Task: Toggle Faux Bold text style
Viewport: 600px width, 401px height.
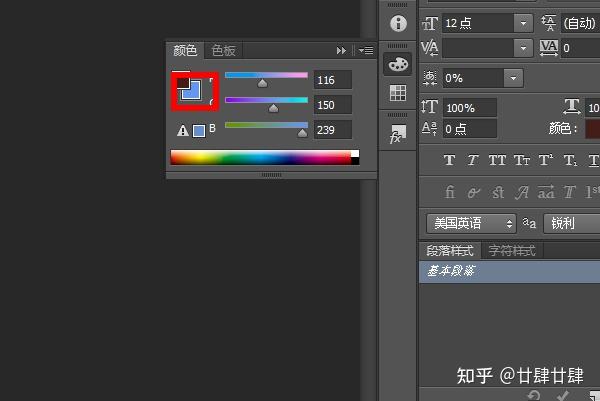Action: point(449,160)
